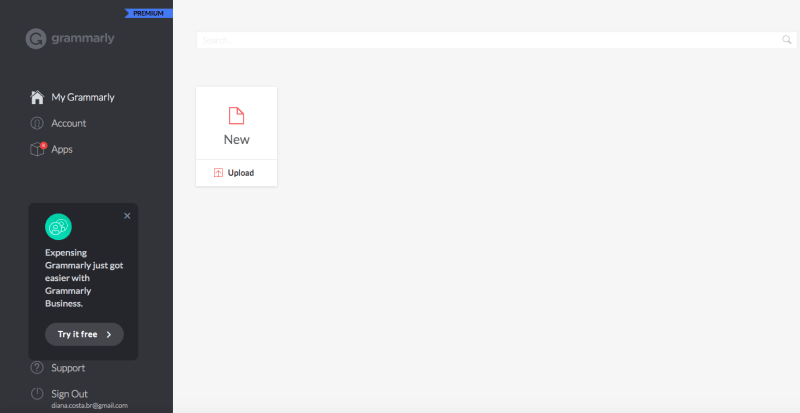Dismiss the Grammarly Business promo card
800x413 pixels.
(127, 215)
